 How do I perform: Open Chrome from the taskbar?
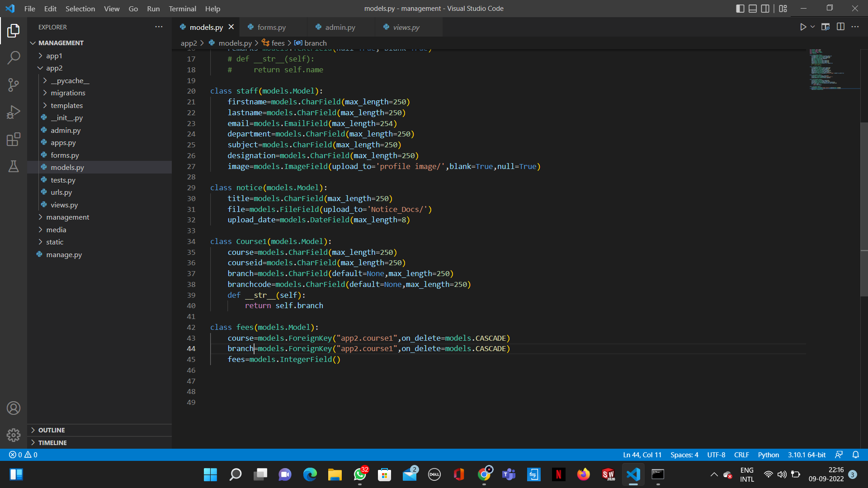coord(484,474)
